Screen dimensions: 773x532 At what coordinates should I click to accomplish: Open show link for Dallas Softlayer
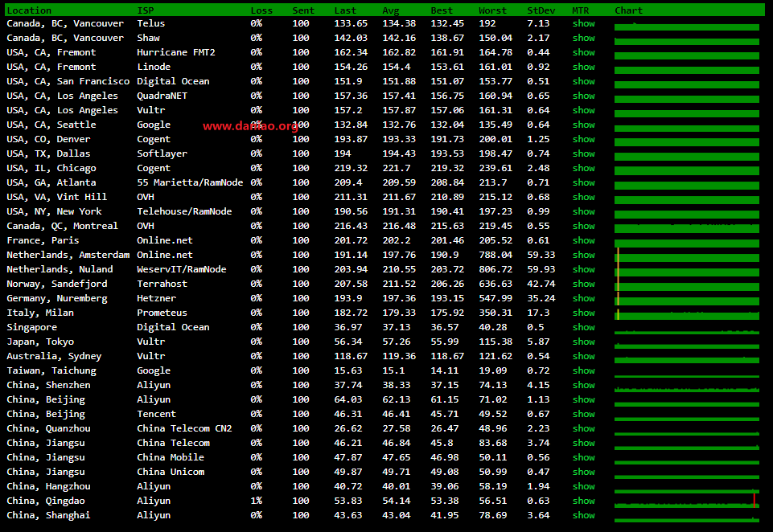pos(583,154)
